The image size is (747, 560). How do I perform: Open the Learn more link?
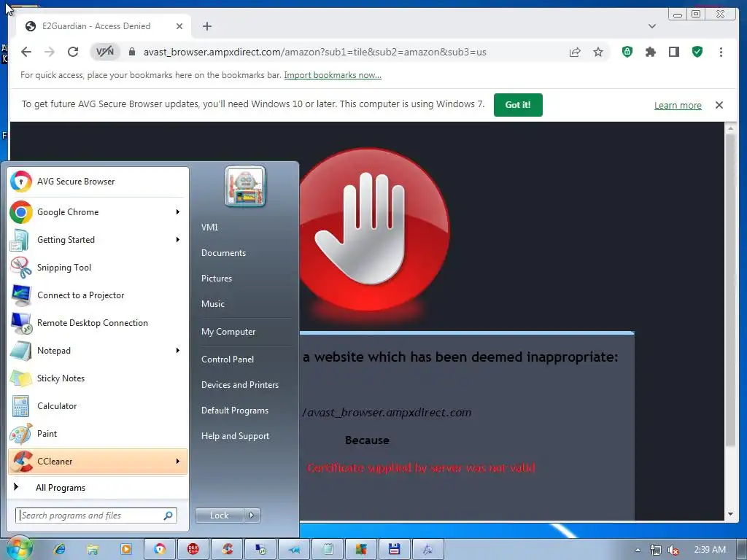[x=678, y=105]
